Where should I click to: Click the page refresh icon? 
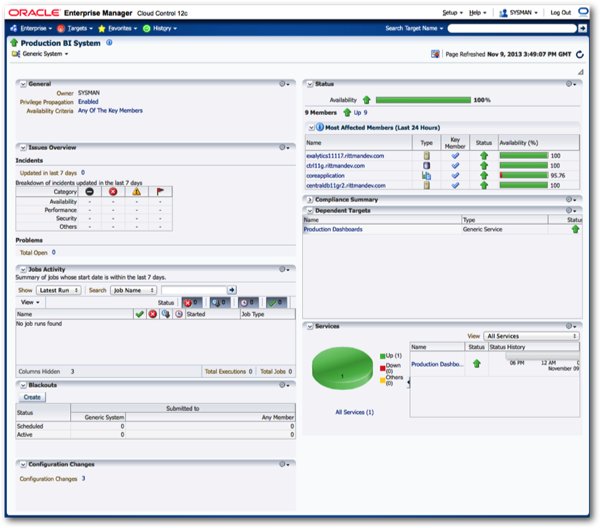[580, 54]
